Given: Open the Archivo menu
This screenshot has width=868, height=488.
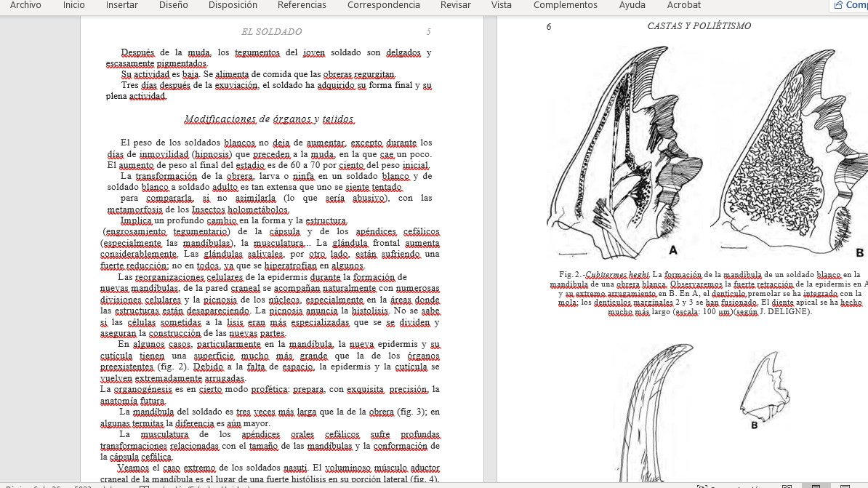Looking at the screenshot, I should click(25, 5).
